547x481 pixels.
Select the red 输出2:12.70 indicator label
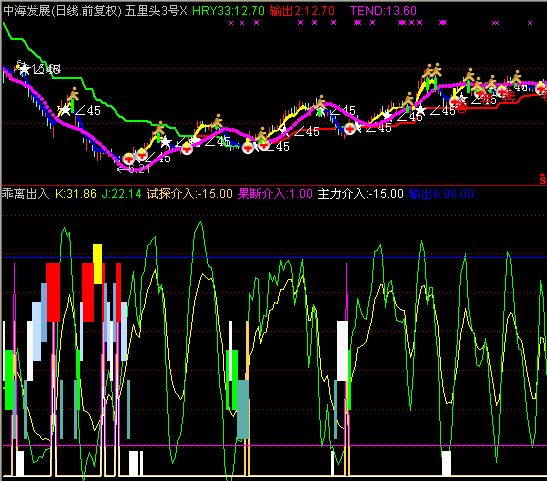[x=302, y=11]
